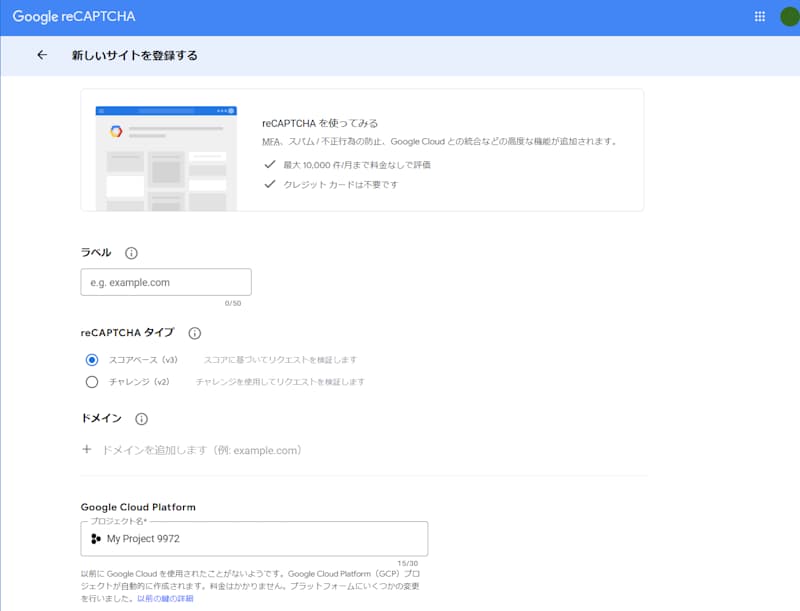This screenshot has height=611, width=800.
Task: Focus the label input e.g. example.com
Action: pyautogui.click(x=166, y=282)
